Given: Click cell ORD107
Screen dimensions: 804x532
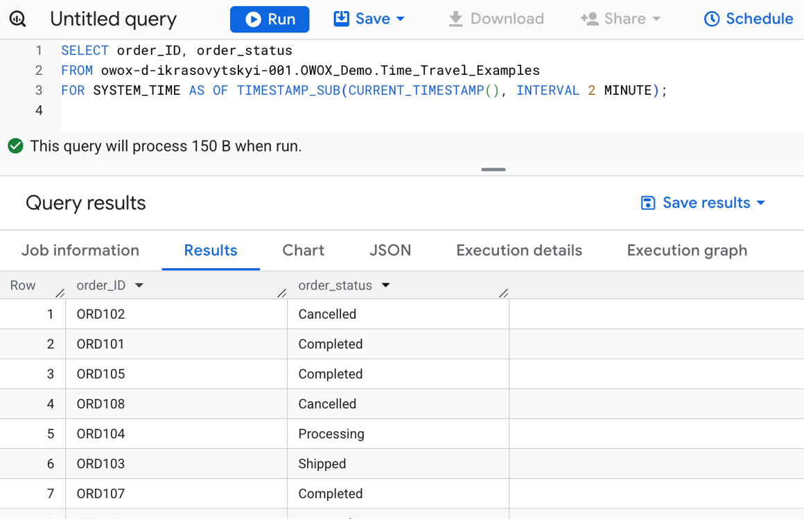Looking at the screenshot, I should pos(176,494).
